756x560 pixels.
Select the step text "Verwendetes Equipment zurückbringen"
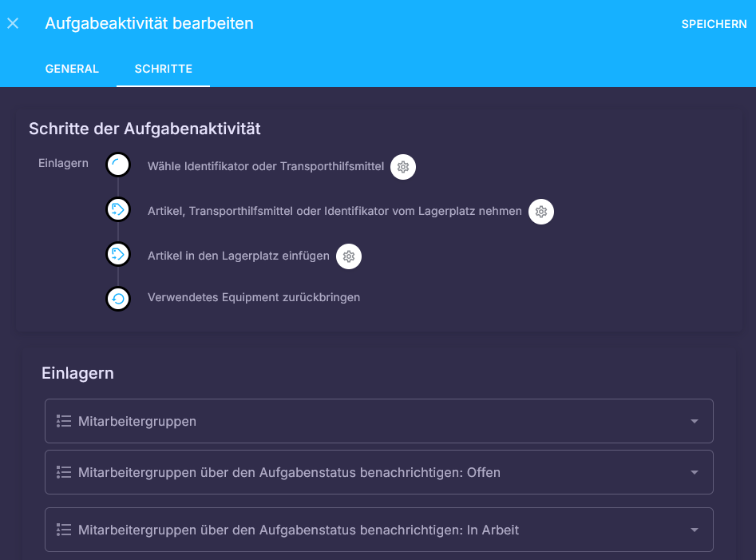coord(254,296)
